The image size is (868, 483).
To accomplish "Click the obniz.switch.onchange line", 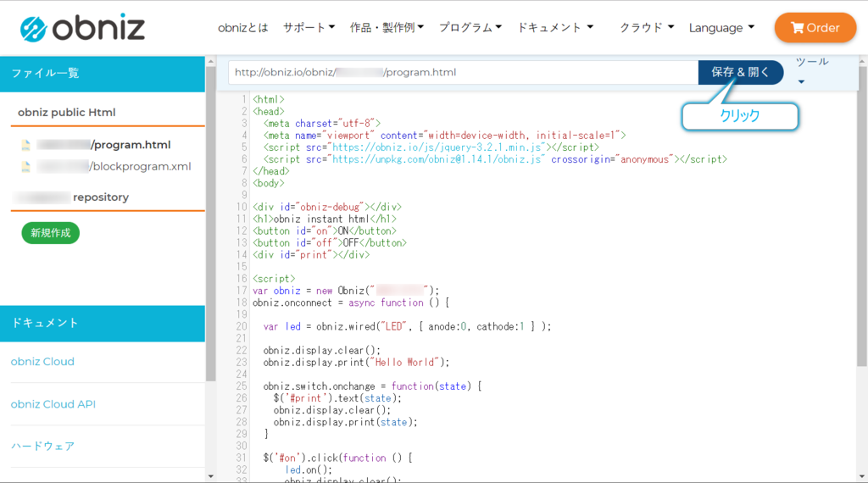I will coord(372,386).
